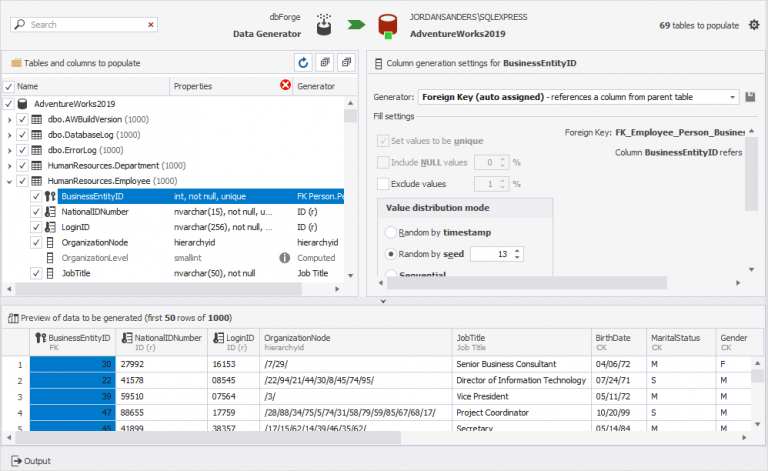Save generator settings with floppy disk icon
The height and width of the screenshot is (471, 768).
tap(750, 97)
